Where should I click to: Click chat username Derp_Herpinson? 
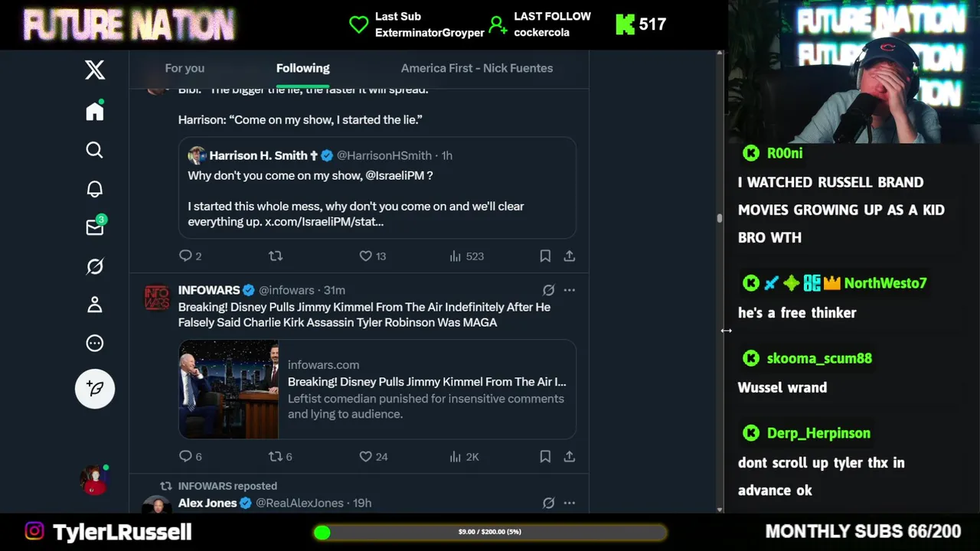(x=818, y=433)
